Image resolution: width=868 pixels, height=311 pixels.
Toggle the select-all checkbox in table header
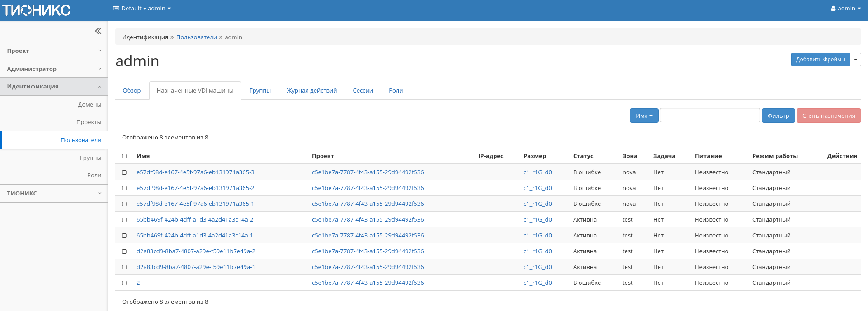124,156
